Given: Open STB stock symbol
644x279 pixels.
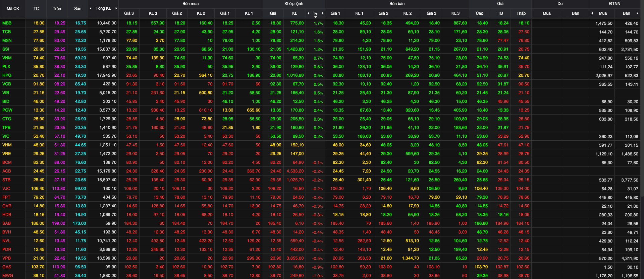Looking at the screenshot, I should point(6,180).
